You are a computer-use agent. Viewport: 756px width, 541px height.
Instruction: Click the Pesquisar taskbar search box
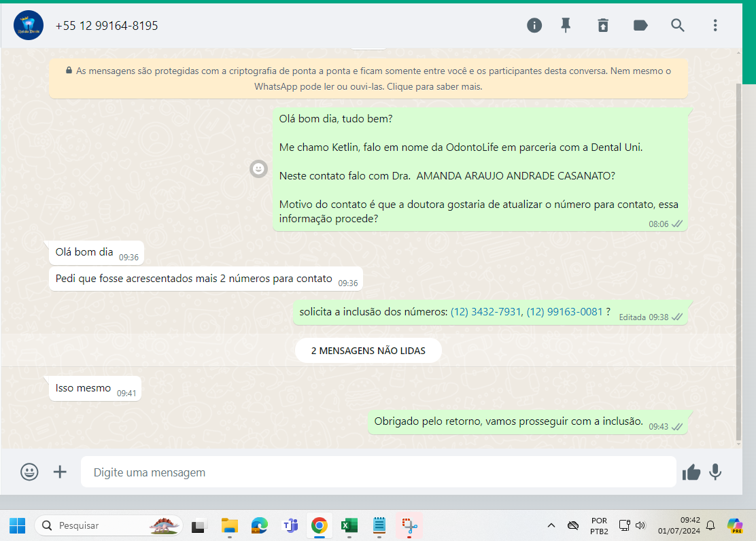[109, 525]
